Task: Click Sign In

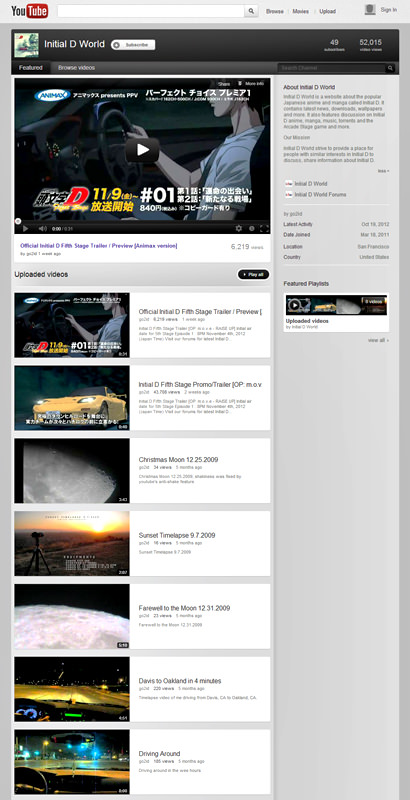Action: tap(389, 10)
